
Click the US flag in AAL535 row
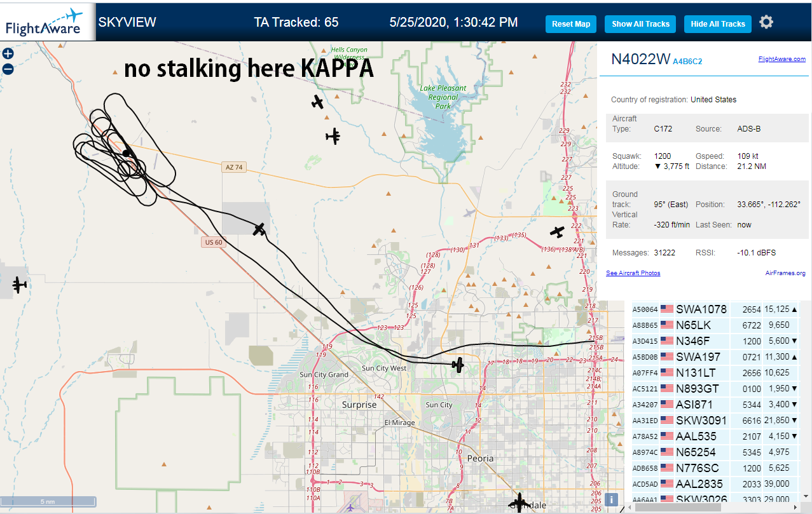tap(667, 436)
